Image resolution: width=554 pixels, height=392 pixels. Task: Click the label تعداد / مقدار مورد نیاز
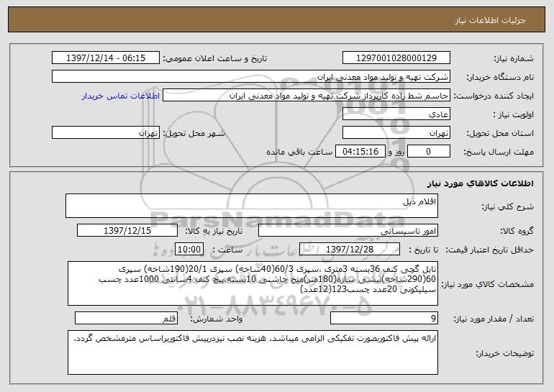pos(494,319)
